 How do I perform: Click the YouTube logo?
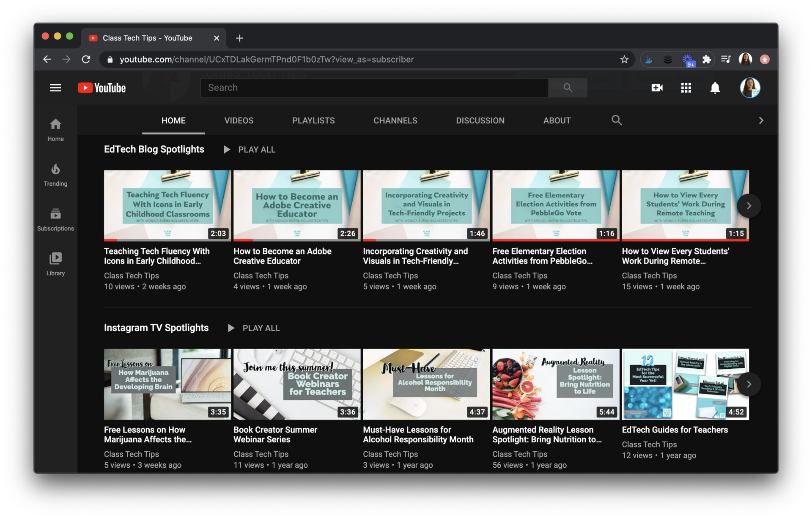101,88
